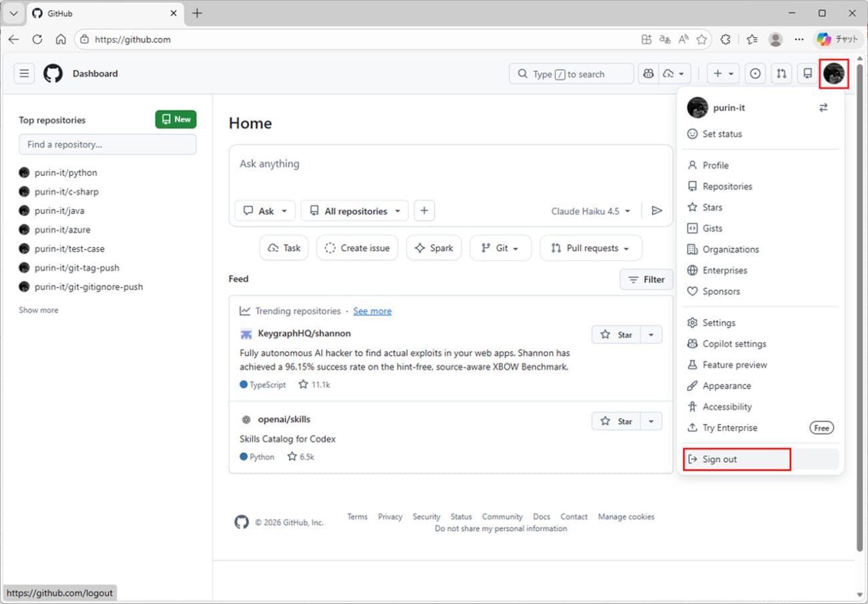The image size is (868, 604).
Task: Open the issues icon next to the plus menu
Action: coord(754,73)
